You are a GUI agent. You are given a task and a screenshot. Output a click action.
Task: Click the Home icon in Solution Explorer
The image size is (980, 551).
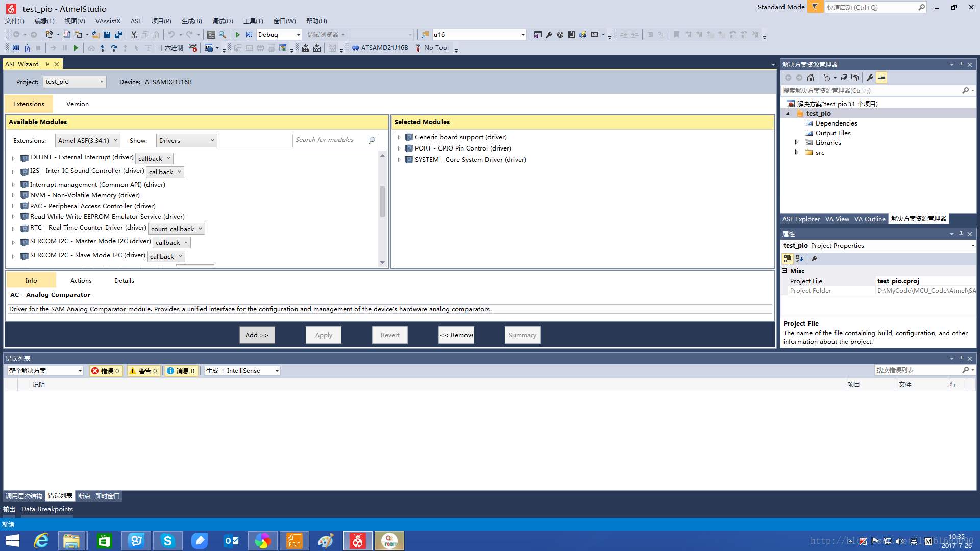(x=811, y=78)
